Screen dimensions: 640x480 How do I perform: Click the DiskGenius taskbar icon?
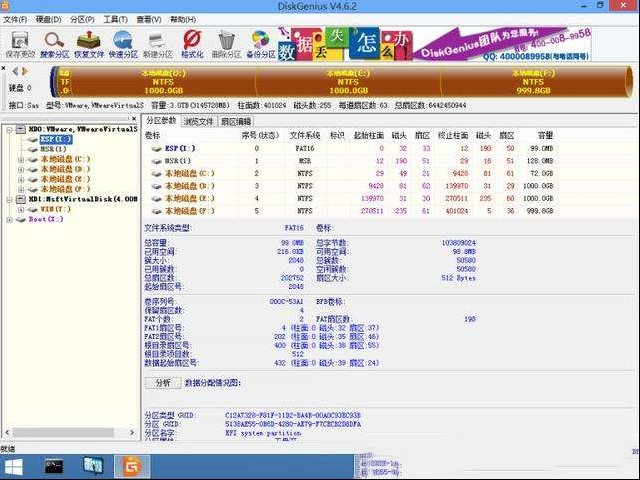coord(132,467)
